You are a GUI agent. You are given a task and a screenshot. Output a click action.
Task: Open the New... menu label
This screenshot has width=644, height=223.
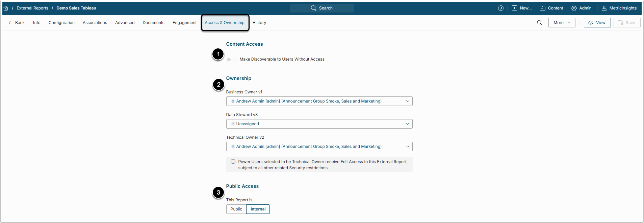525,8
